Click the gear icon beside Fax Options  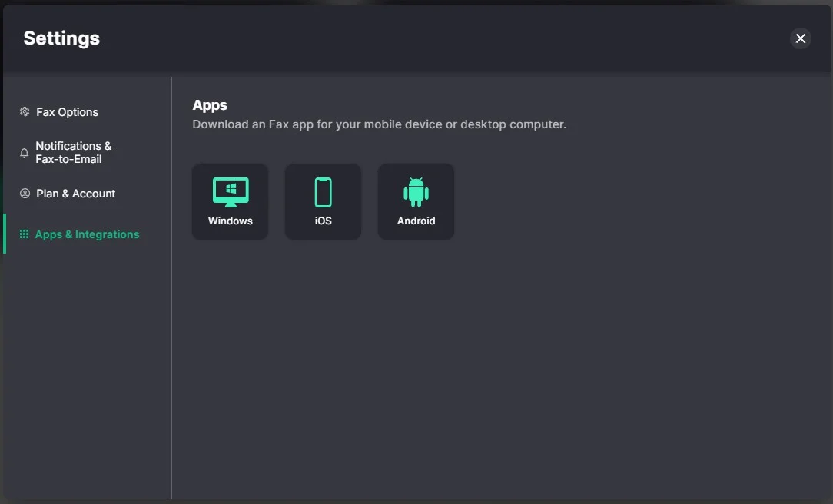(x=25, y=112)
